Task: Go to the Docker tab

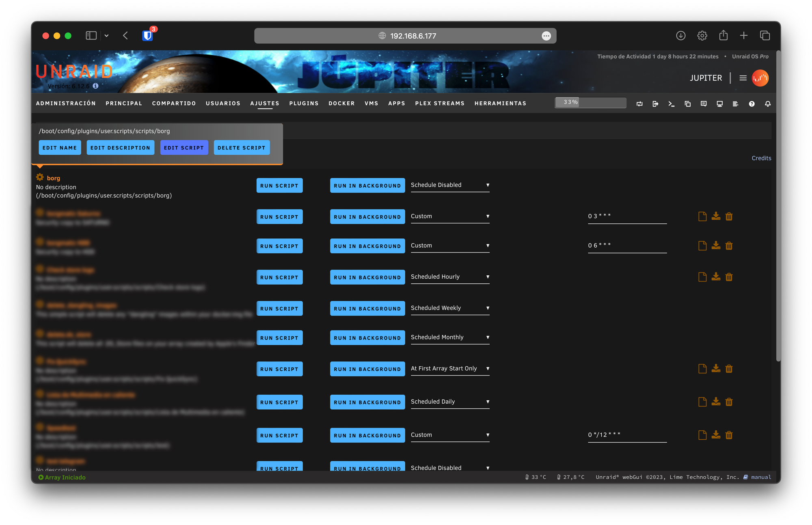Action: point(341,104)
